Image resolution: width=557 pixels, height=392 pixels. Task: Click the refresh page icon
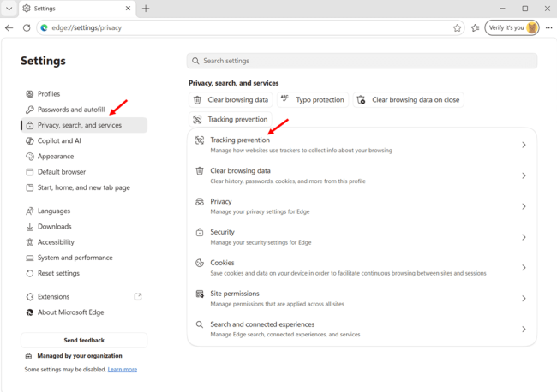pyautogui.click(x=27, y=27)
